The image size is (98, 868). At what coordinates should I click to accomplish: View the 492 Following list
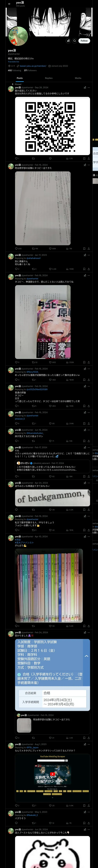[14, 70]
